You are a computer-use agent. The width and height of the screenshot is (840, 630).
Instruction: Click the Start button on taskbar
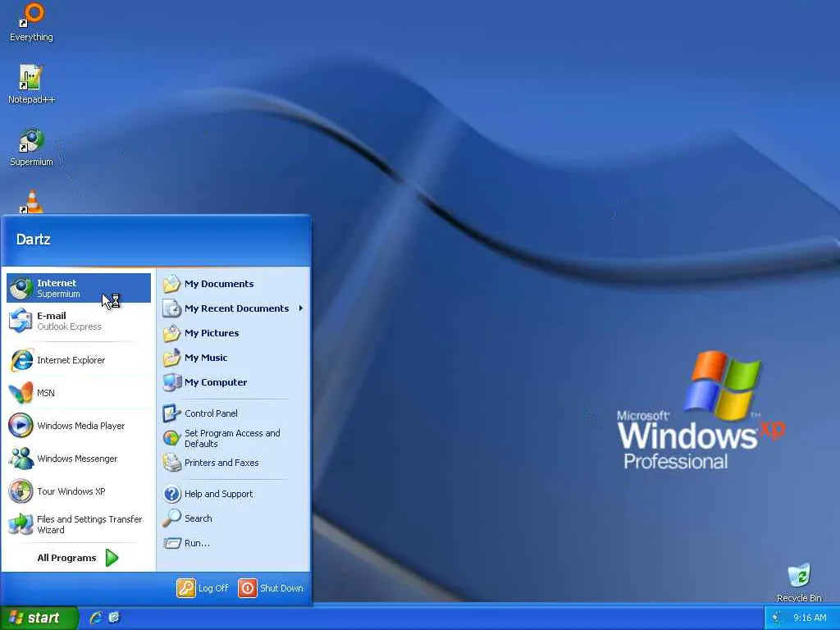[x=39, y=618]
